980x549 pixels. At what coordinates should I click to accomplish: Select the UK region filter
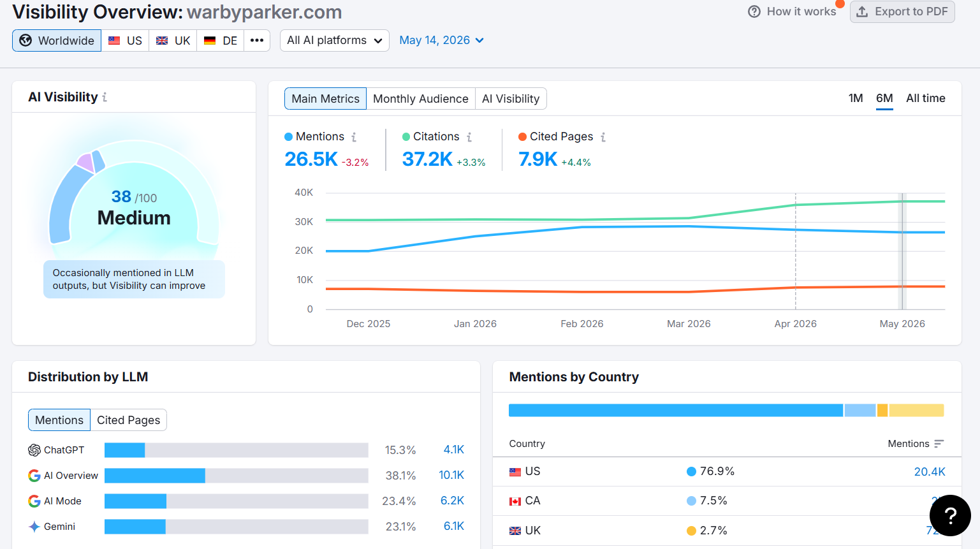coord(173,40)
